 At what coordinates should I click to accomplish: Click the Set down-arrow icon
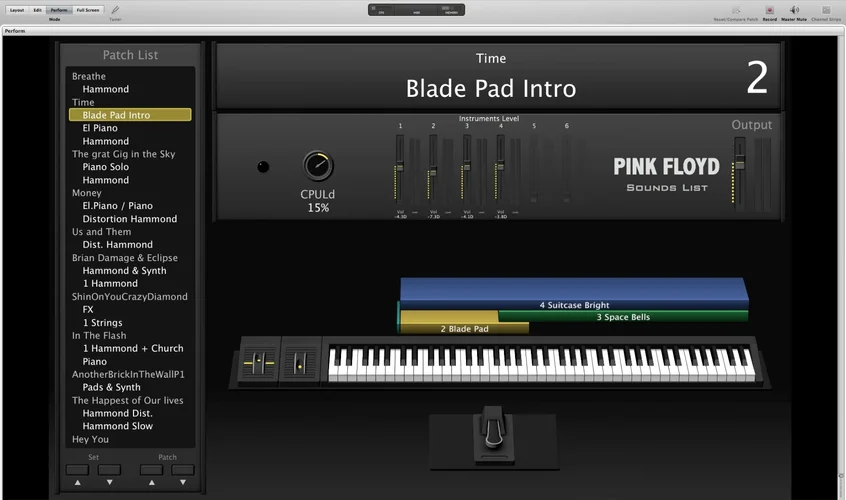pyautogui.click(x=109, y=482)
